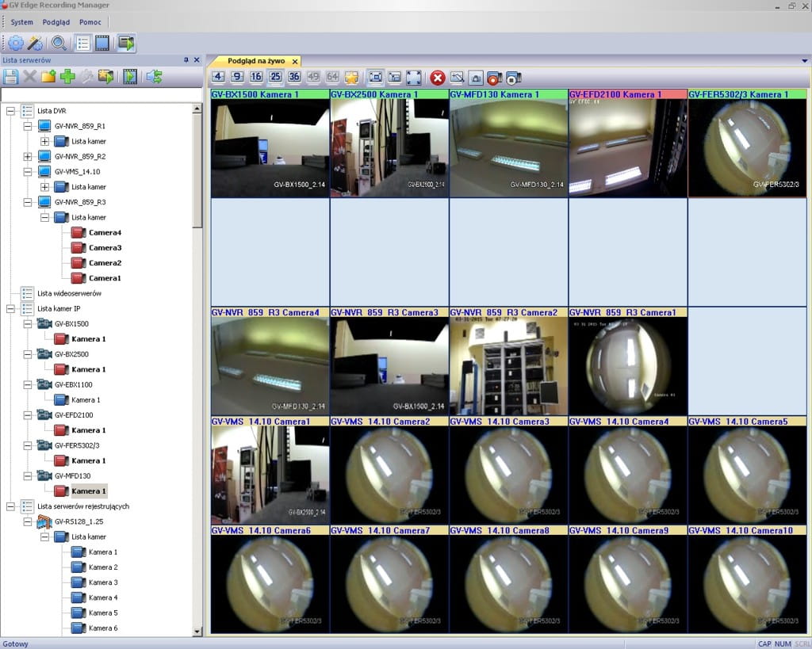Screen dimensions: 812x649
Task: Collapse the Lista DVR tree node
Action: point(11,111)
